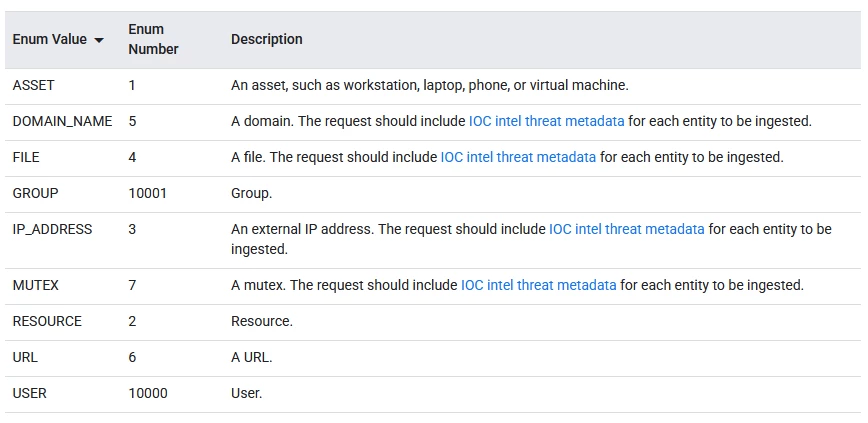The width and height of the screenshot is (868, 423).
Task: Click the Enum Number column header
Action: tap(153, 39)
